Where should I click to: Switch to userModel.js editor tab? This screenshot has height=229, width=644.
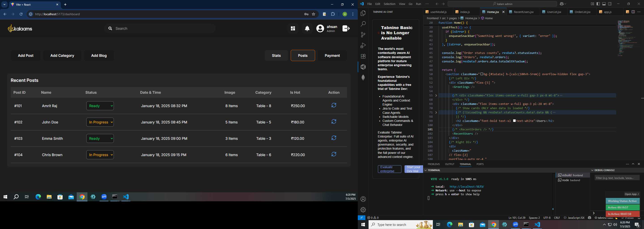click(x=438, y=12)
